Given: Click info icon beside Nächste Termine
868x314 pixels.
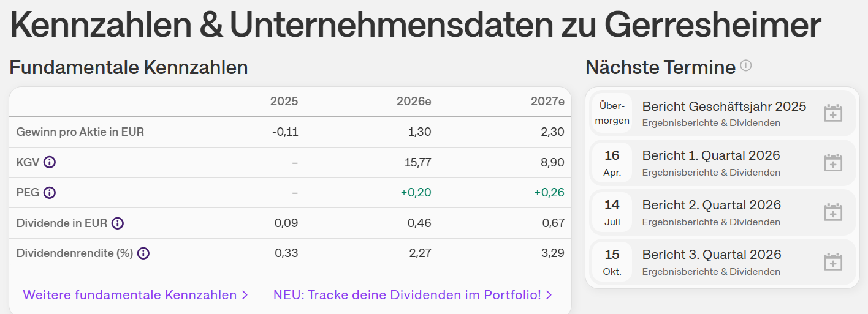Looking at the screenshot, I should point(745,65).
